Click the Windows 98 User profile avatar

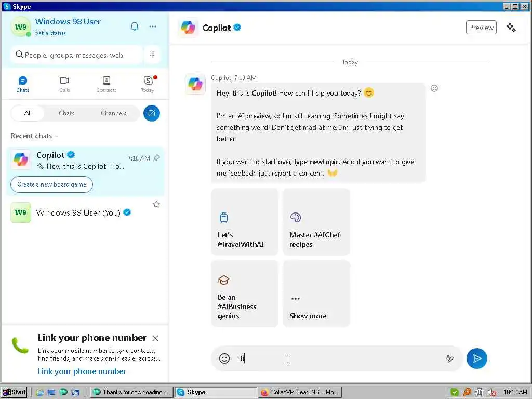21,27
